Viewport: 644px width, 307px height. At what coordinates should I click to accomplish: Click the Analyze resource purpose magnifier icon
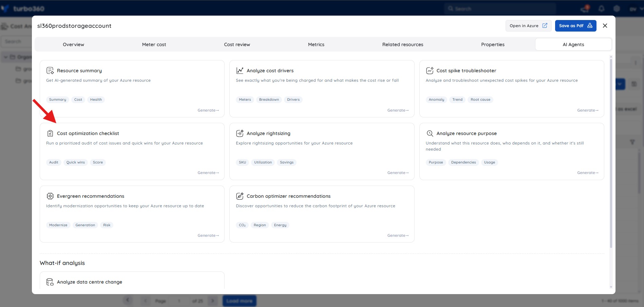click(x=430, y=133)
